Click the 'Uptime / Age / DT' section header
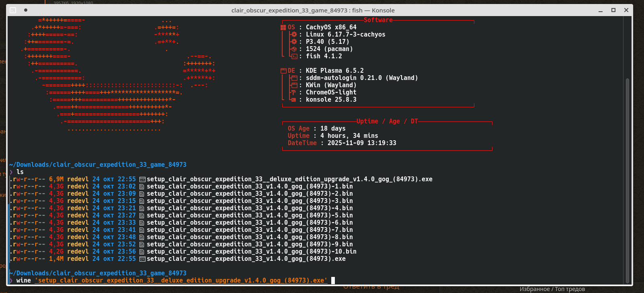Image resolution: width=644 pixels, height=293 pixels. [387, 121]
